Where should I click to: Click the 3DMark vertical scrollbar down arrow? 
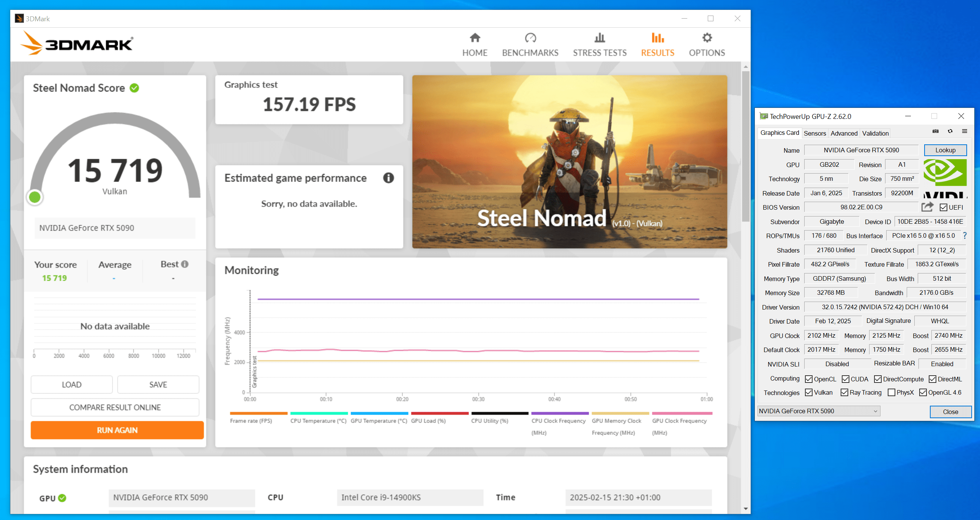tap(745, 509)
